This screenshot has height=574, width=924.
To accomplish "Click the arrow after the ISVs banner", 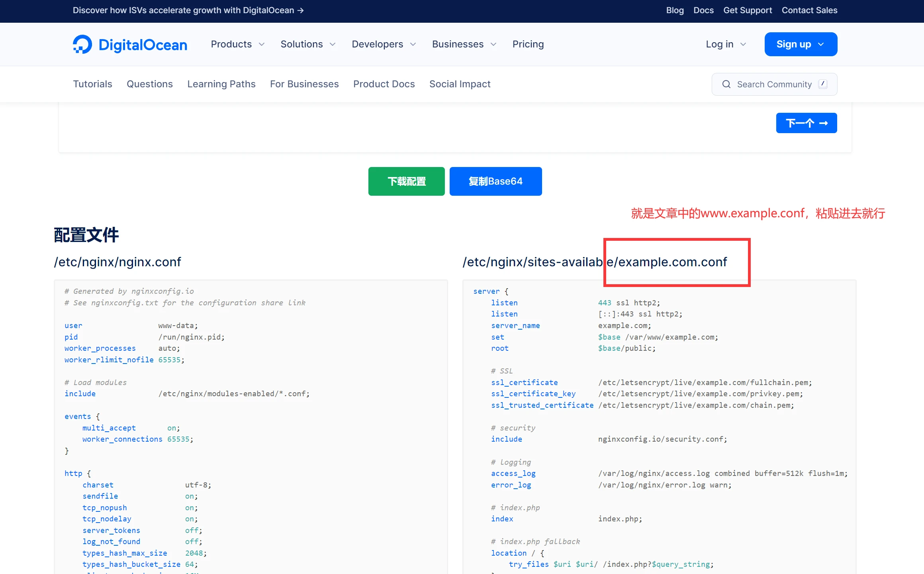I will (301, 10).
